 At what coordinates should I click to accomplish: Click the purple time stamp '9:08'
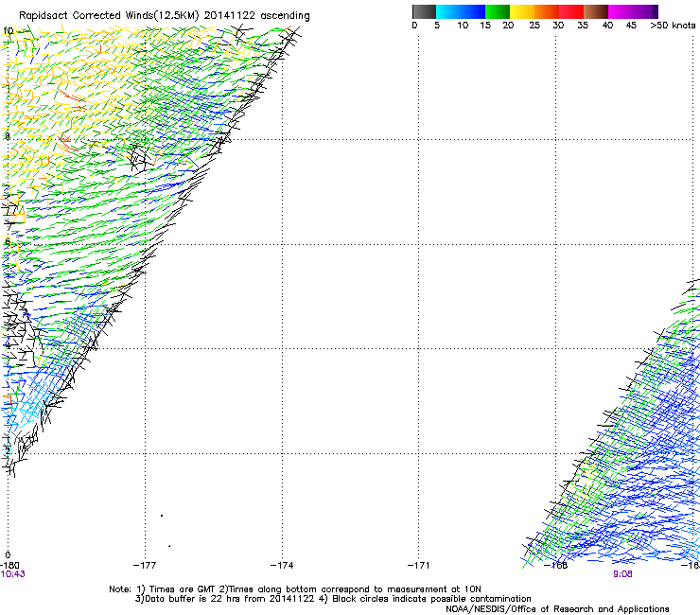click(622, 574)
